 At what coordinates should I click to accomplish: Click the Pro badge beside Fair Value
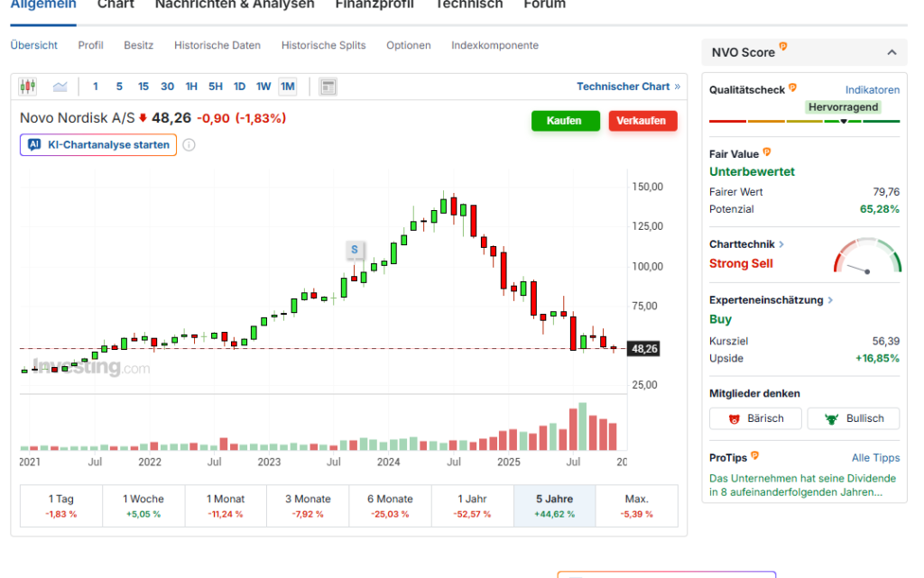point(767,153)
